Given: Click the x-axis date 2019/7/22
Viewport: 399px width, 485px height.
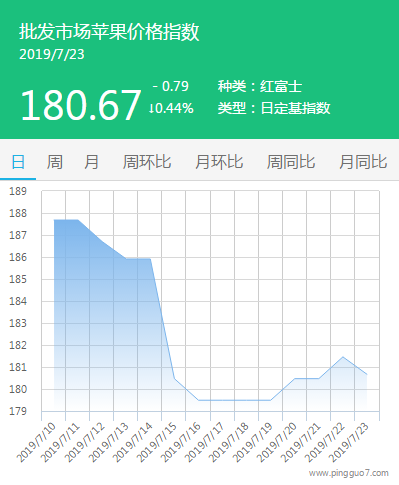Looking at the screenshot, I should pyautogui.click(x=325, y=442).
